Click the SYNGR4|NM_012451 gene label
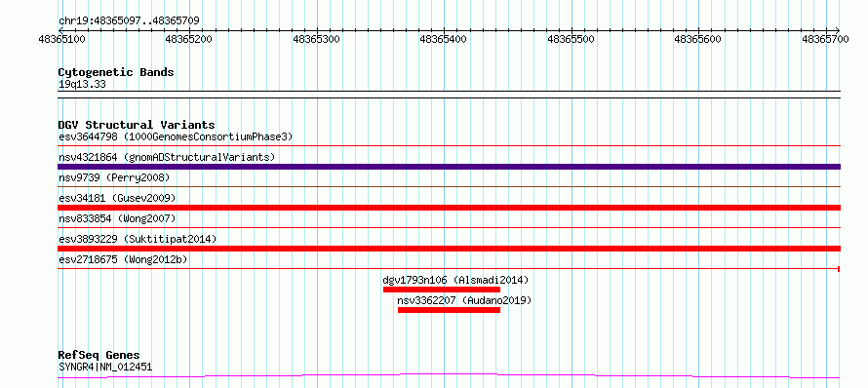 coord(105,367)
